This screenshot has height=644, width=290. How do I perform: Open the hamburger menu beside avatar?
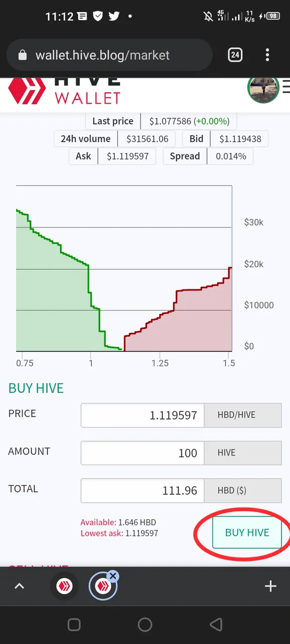(x=286, y=87)
